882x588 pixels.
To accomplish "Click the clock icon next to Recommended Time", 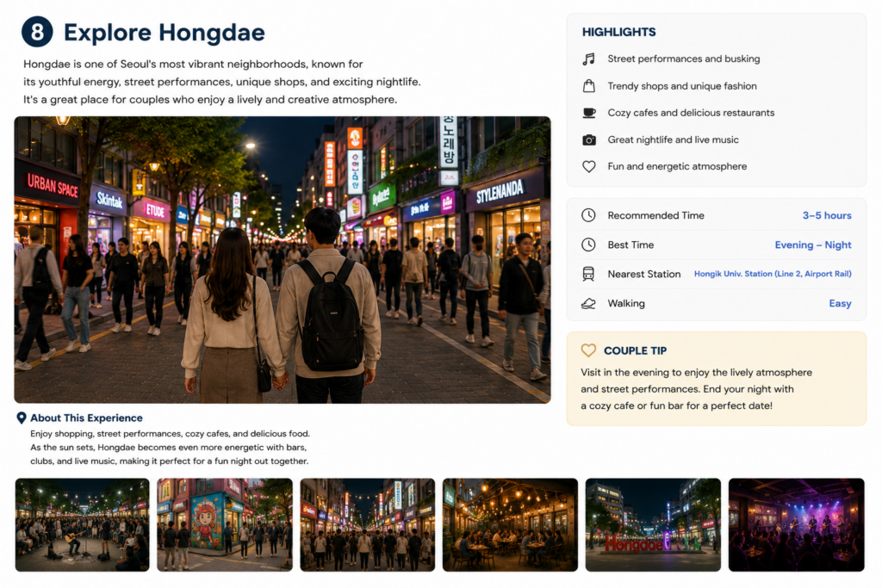I will [x=588, y=215].
